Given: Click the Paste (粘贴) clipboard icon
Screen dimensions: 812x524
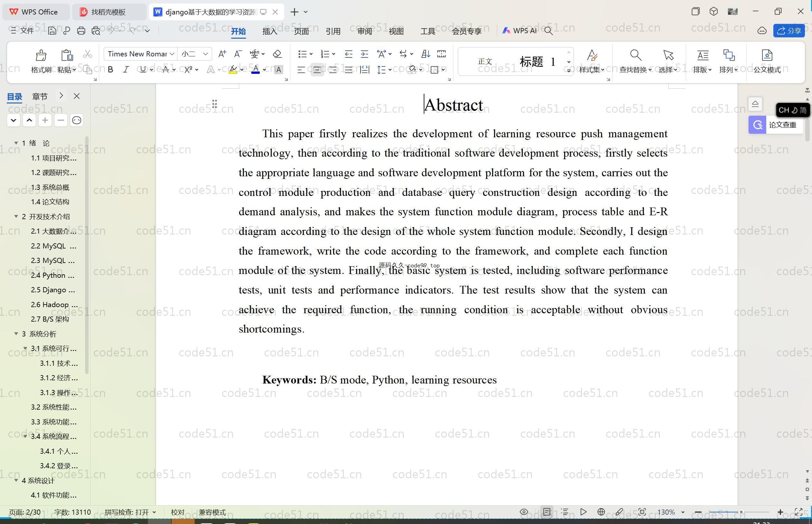Looking at the screenshot, I should click(x=67, y=55).
